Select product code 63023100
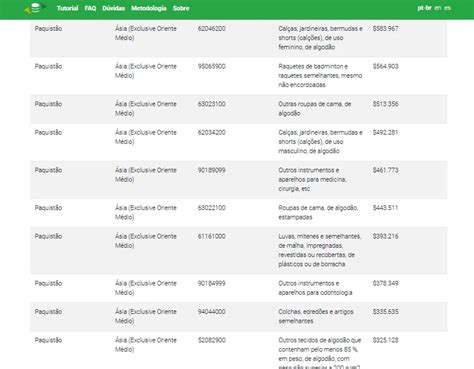The width and height of the screenshot is (474, 369). (x=212, y=104)
